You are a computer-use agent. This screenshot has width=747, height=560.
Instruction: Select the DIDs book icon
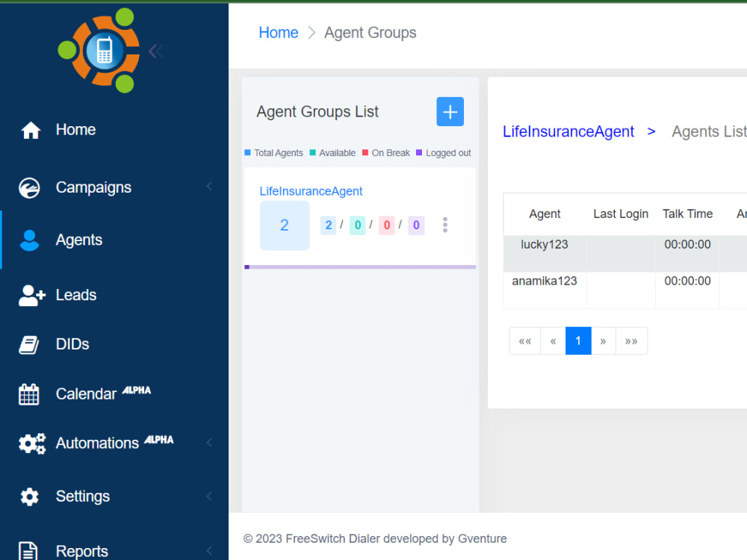click(30, 344)
